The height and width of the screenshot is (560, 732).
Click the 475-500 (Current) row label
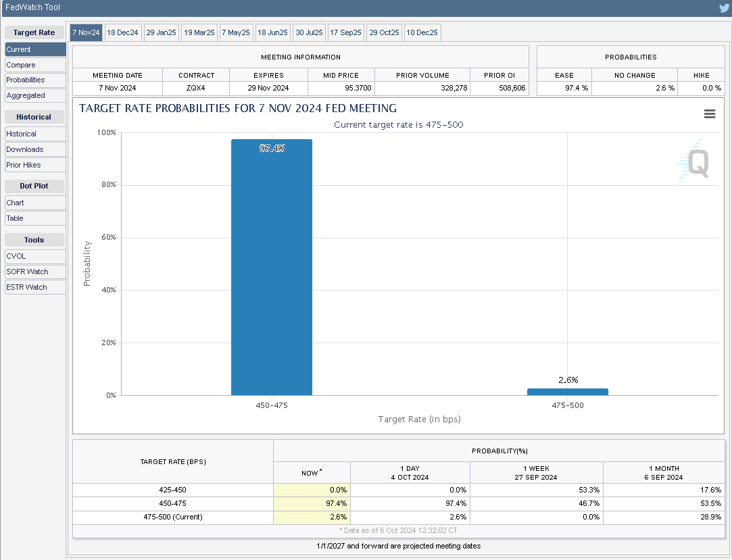tap(173, 517)
